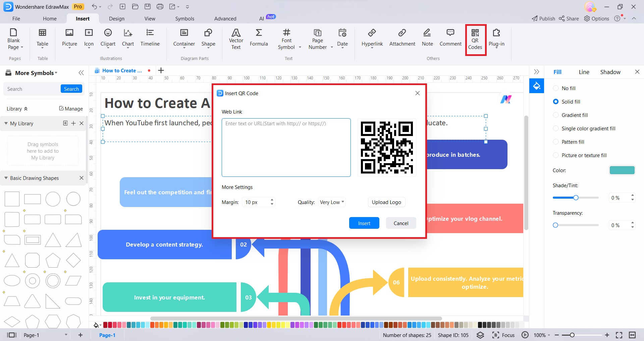644x341 pixels.
Task: Click the Web Link text field
Action: click(286, 147)
